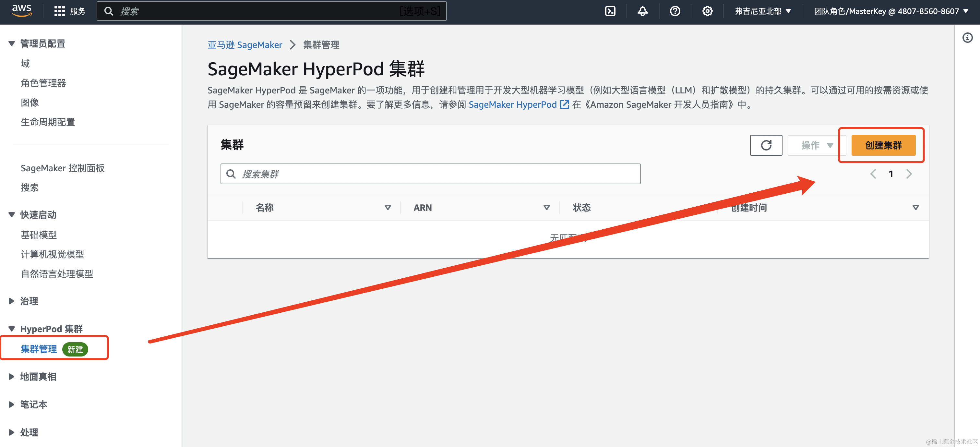The image size is (980, 447).
Task: Refresh the cluster list
Action: [x=766, y=145]
